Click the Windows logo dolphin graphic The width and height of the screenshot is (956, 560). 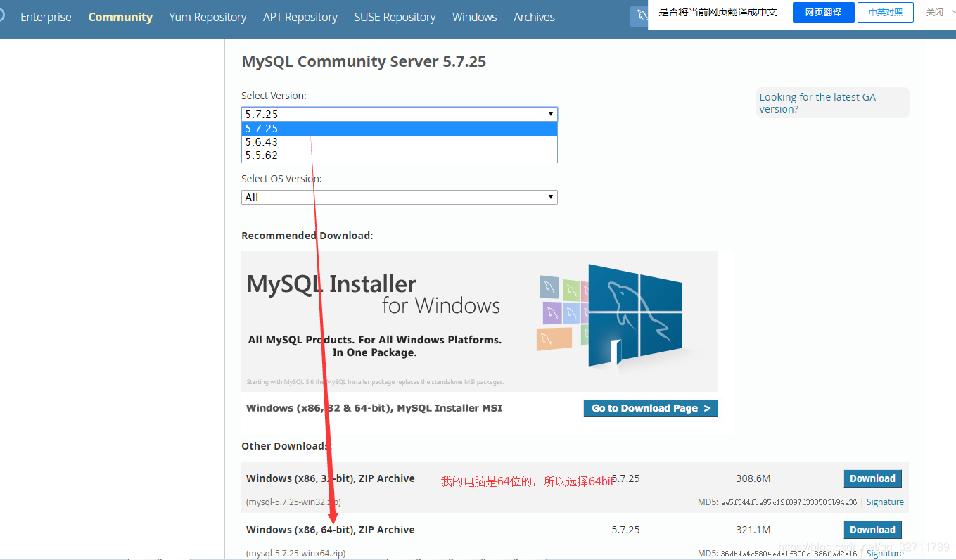pos(634,315)
